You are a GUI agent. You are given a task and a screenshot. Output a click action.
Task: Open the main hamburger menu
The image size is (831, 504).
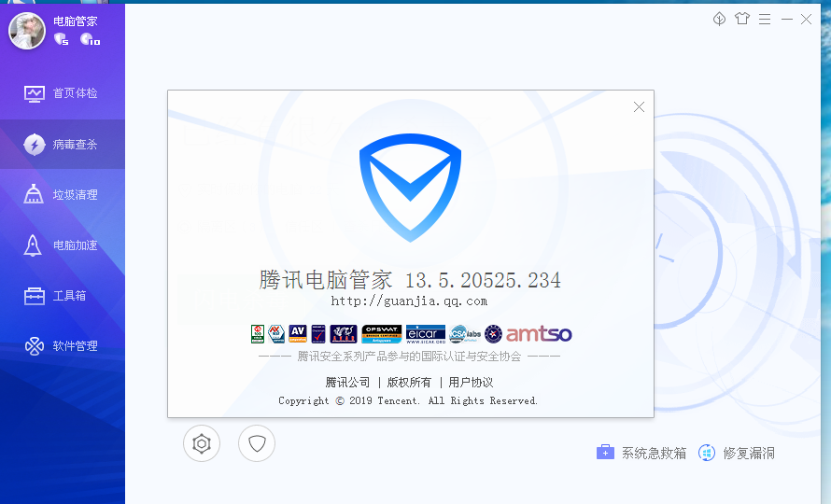click(x=764, y=20)
